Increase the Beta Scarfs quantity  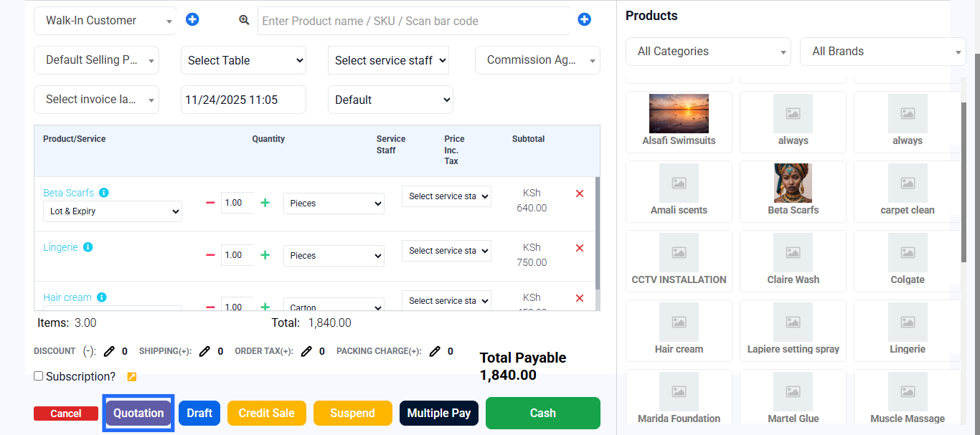(x=265, y=203)
